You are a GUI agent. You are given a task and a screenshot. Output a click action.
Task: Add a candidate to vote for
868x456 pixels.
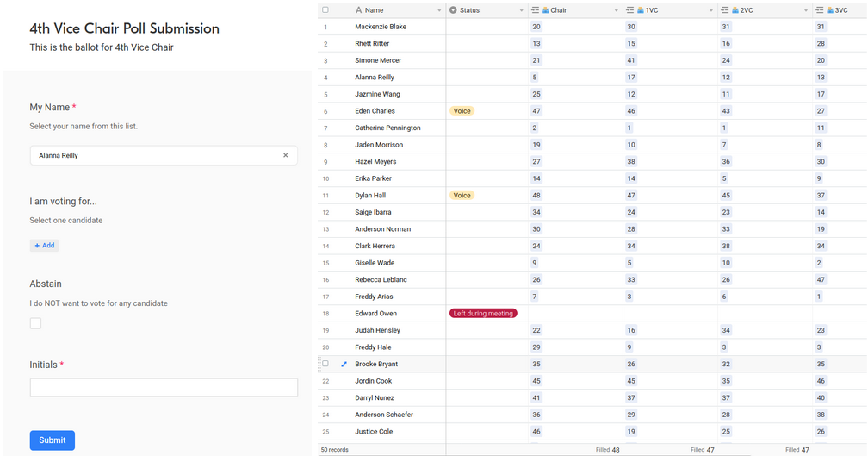point(44,246)
